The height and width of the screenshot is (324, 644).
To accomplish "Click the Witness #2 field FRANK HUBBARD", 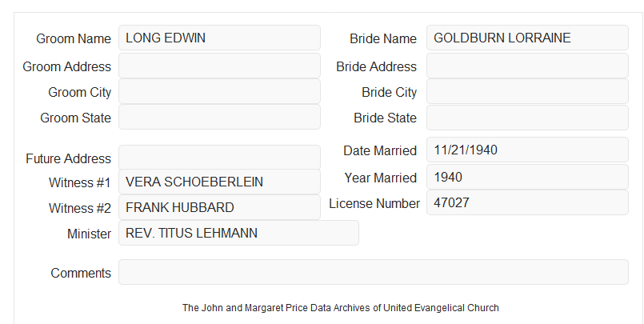I will [219, 207].
